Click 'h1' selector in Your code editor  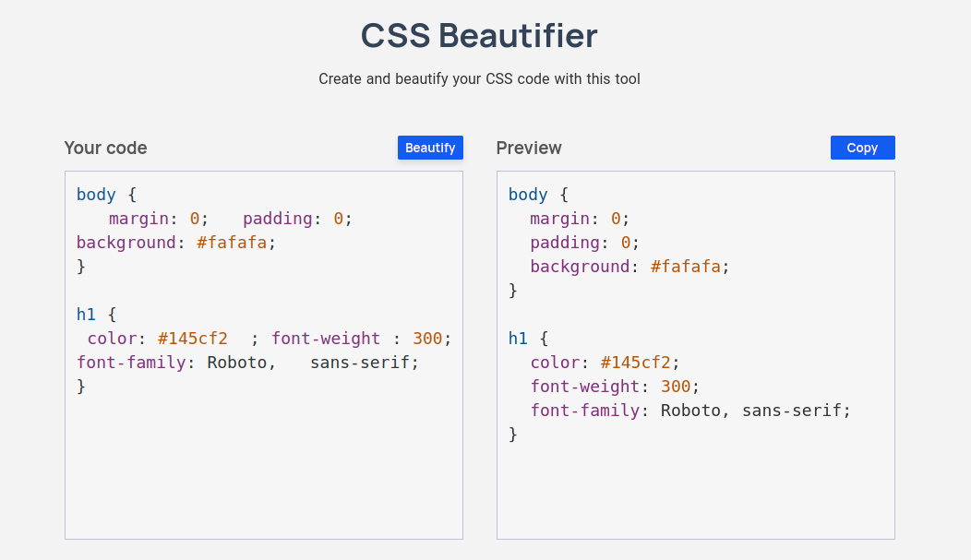pyautogui.click(x=87, y=315)
